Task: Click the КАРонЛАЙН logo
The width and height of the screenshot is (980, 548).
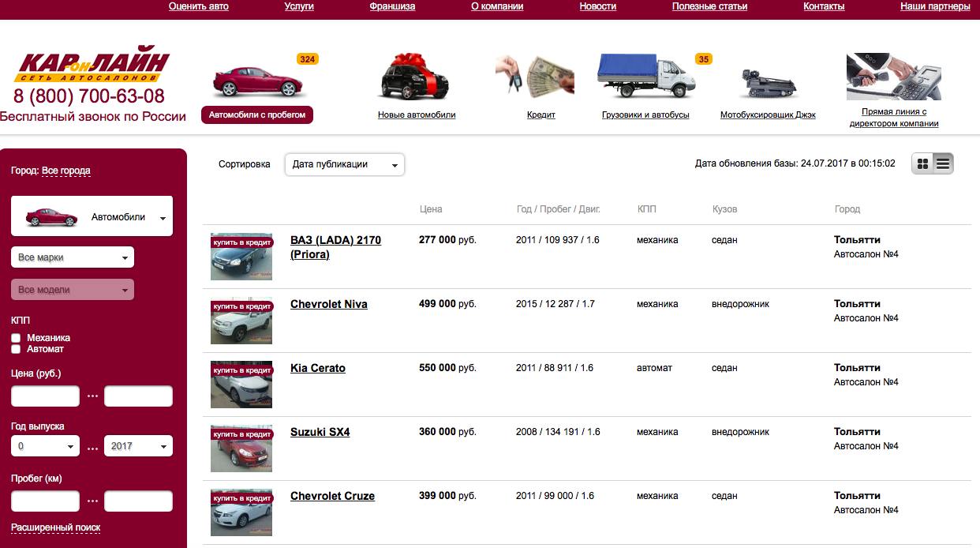Action: click(91, 66)
